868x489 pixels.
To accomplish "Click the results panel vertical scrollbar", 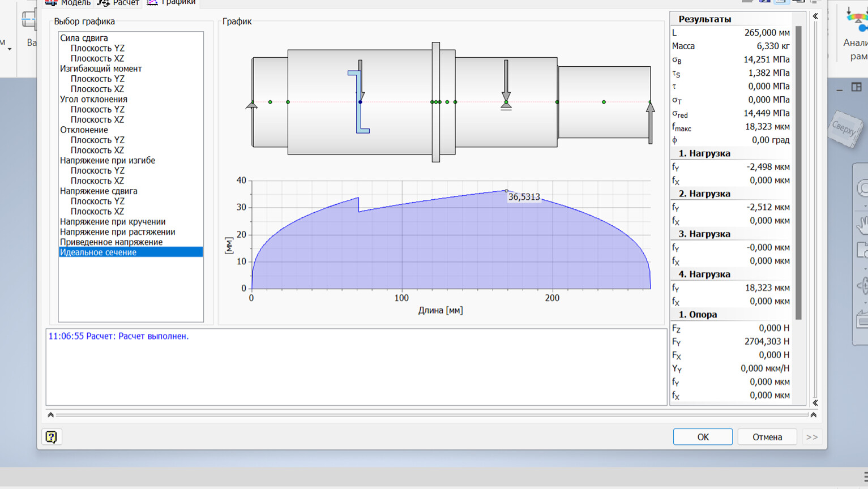I will pos(798,173).
